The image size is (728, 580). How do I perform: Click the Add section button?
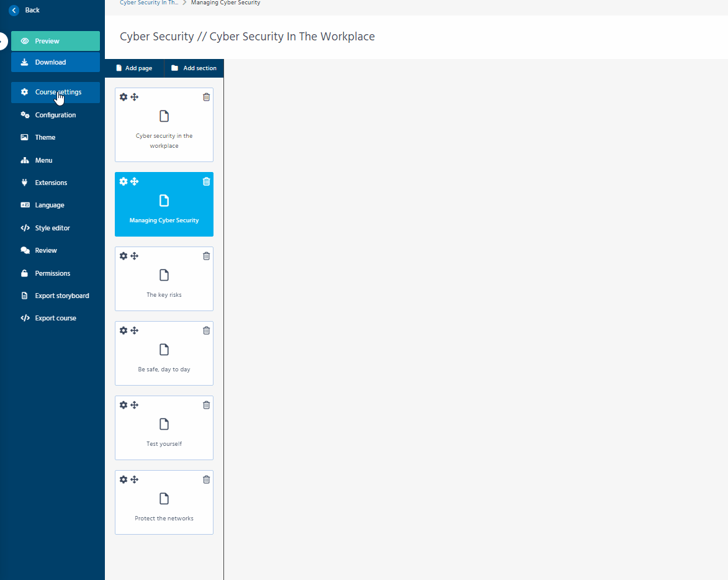click(x=194, y=68)
